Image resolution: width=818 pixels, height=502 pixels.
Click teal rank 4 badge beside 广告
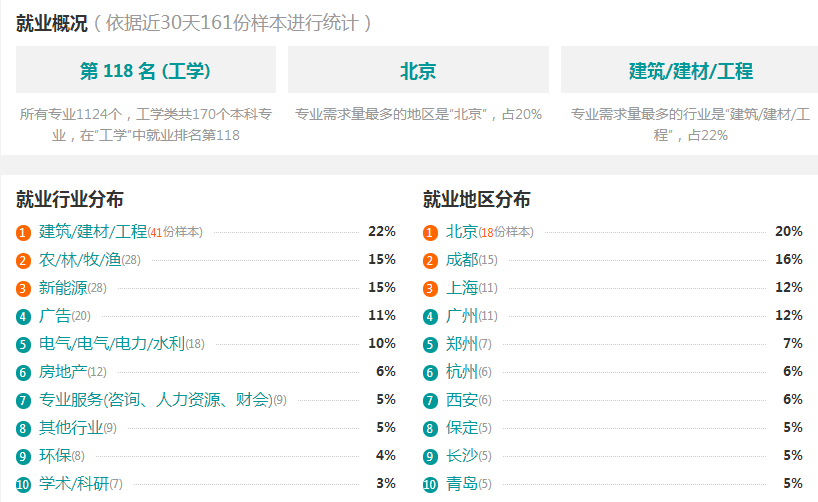coord(23,316)
